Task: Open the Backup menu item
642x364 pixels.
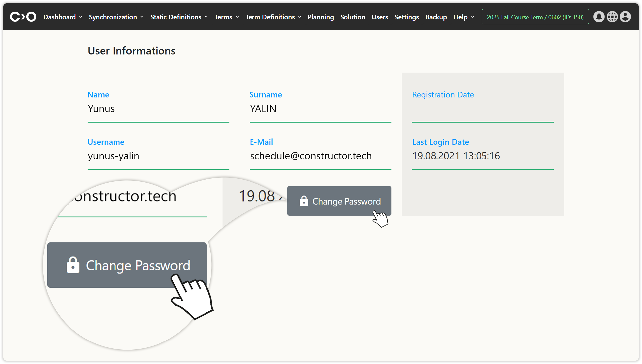Action: pyautogui.click(x=436, y=17)
